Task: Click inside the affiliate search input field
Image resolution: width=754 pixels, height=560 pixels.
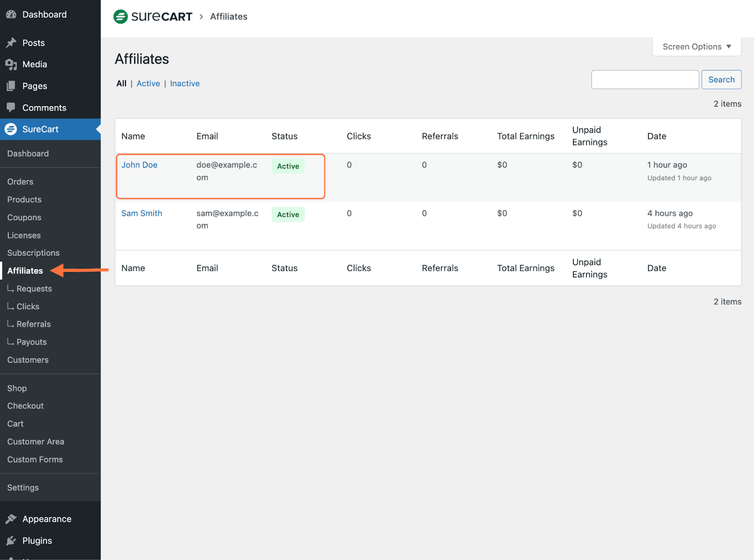Action: click(x=645, y=79)
